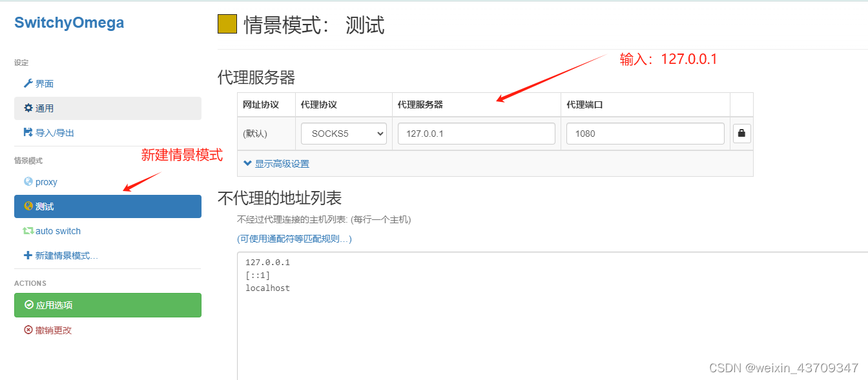Open the 界面 settings page
The image size is (868, 380).
tap(108, 84)
